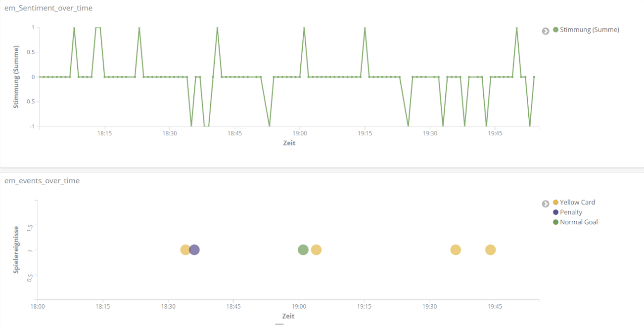Click the green dot beside Normal Goal

pyautogui.click(x=555, y=222)
